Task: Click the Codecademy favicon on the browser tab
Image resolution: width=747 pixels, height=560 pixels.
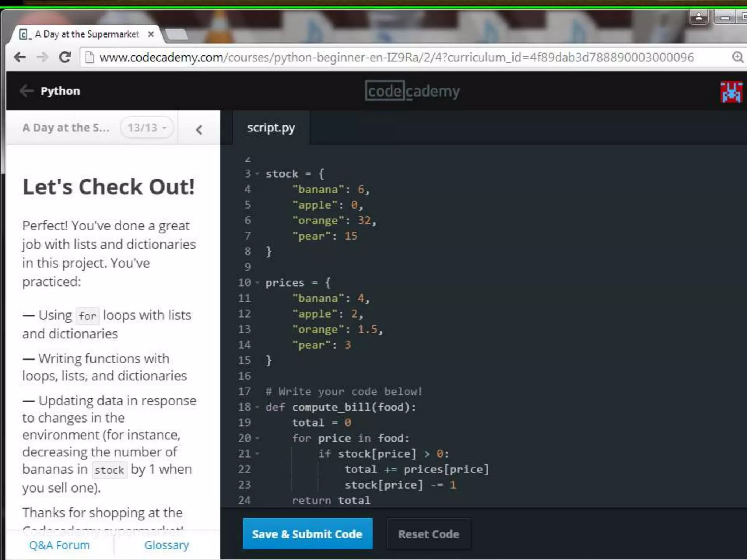Action: tap(24, 35)
